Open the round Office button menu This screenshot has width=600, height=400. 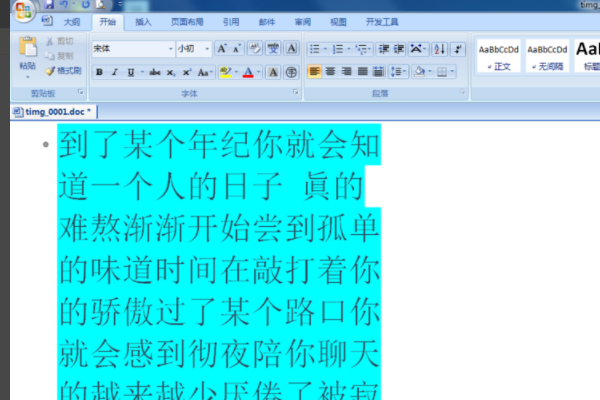point(23,10)
